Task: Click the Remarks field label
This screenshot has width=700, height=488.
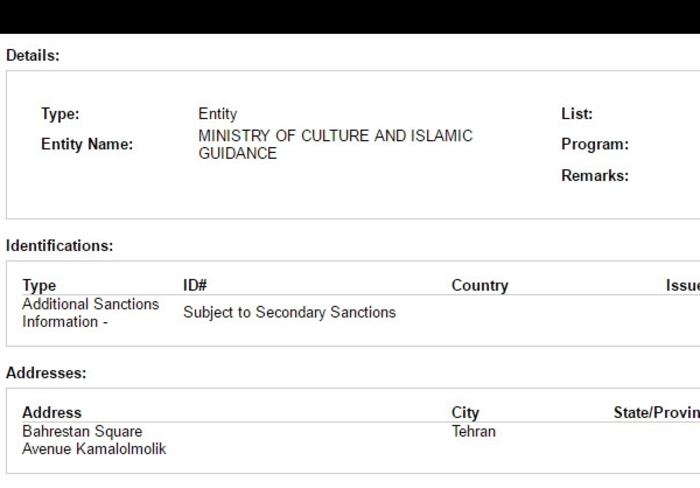Action: click(595, 175)
